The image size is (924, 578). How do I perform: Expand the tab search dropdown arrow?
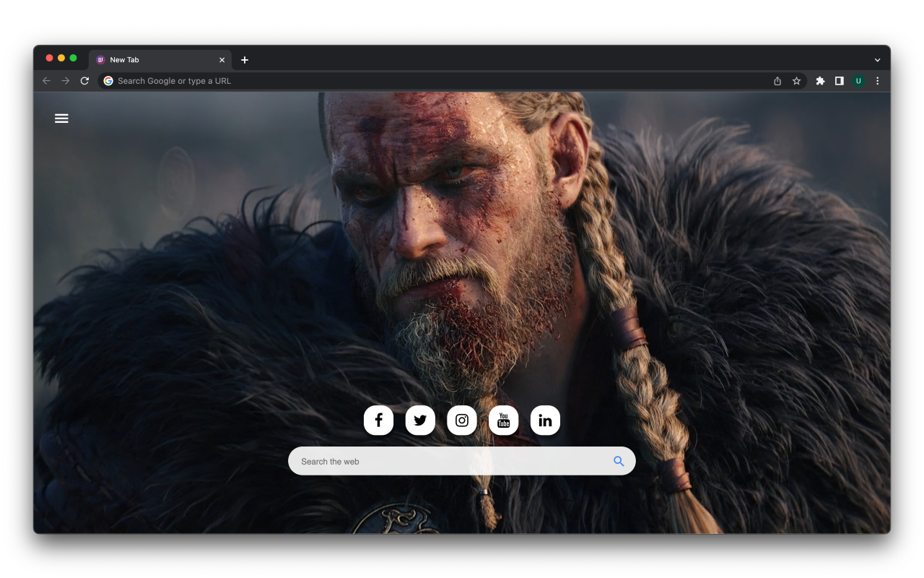(877, 60)
